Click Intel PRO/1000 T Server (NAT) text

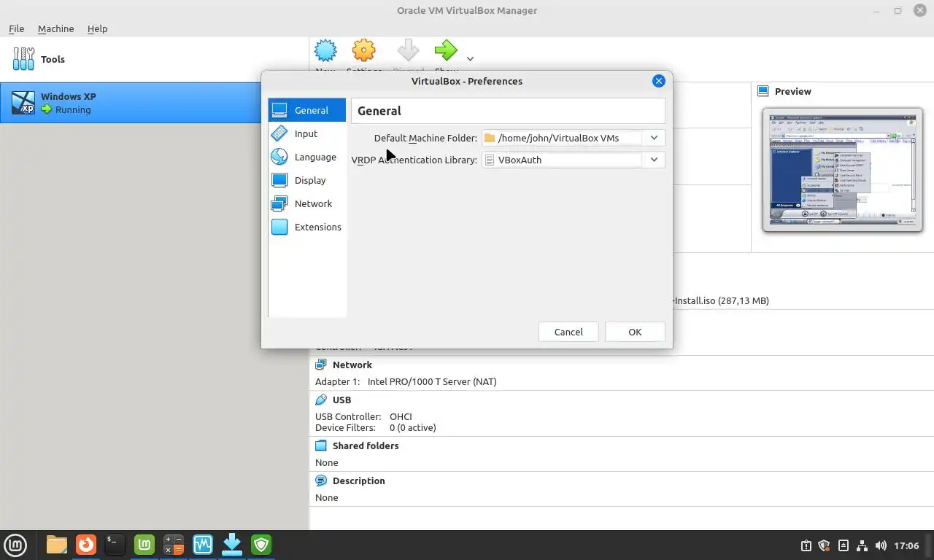[x=432, y=381]
